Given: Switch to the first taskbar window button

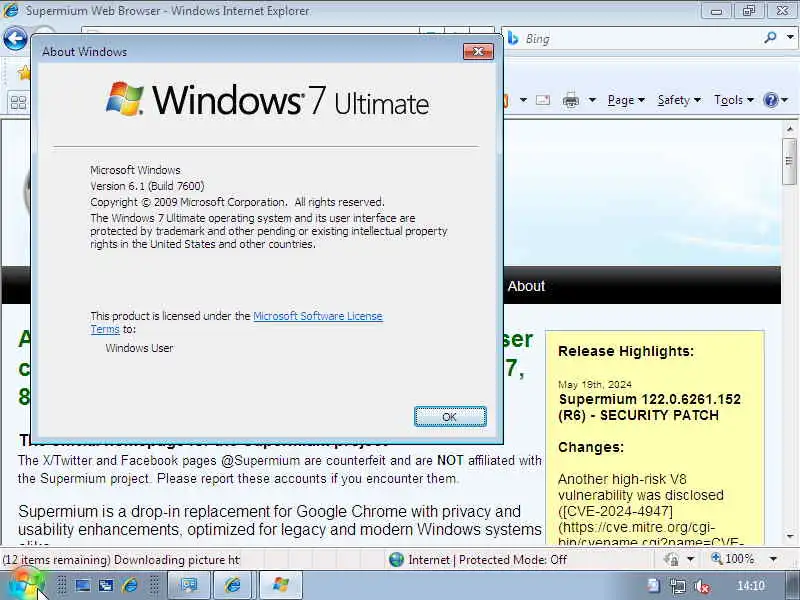Looking at the screenshot, I should click(189, 585).
